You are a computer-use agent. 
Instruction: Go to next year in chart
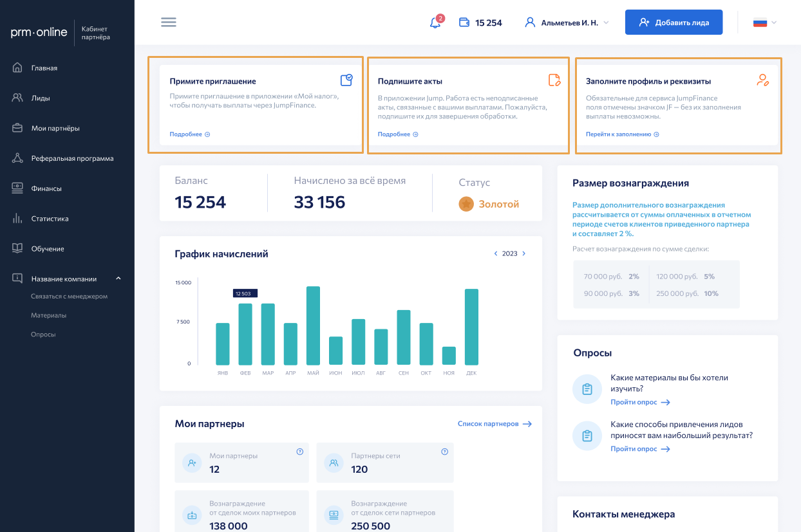coord(524,253)
